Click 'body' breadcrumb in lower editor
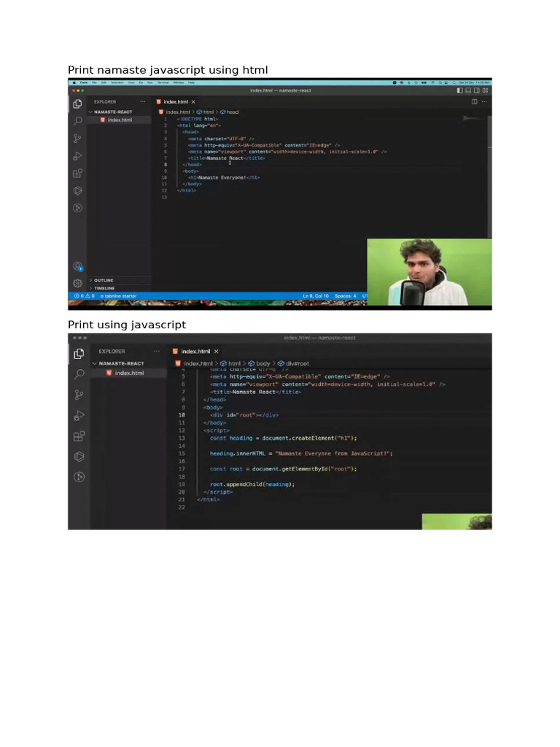 (260, 363)
